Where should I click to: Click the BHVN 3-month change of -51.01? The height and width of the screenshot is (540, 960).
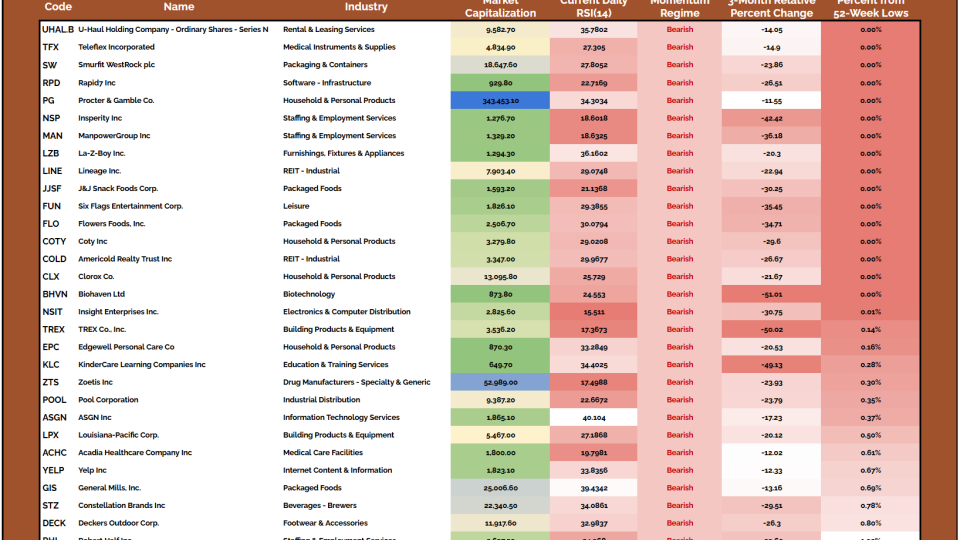[771, 294]
